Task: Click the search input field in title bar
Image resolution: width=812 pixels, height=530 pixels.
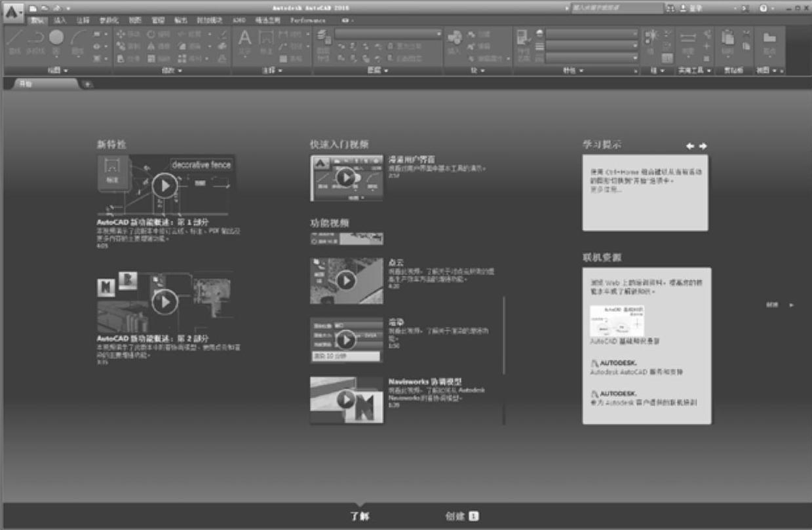Action: [x=615, y=8]
